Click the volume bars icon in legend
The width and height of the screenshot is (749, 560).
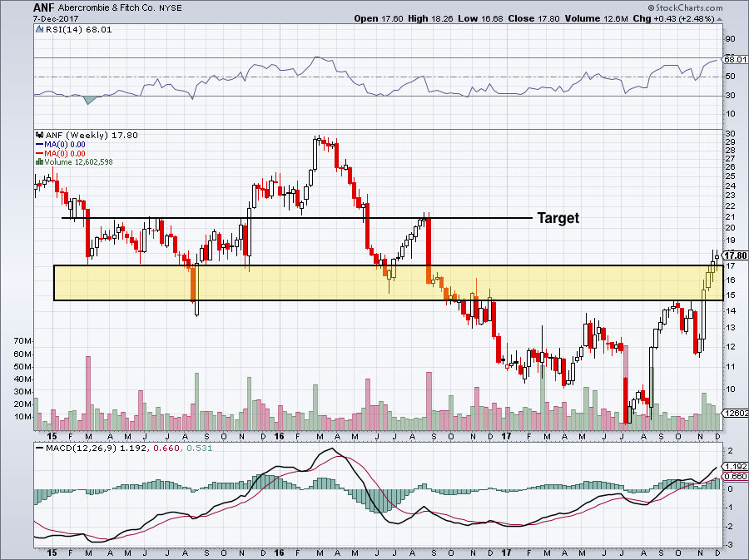(x=40, y=161)
